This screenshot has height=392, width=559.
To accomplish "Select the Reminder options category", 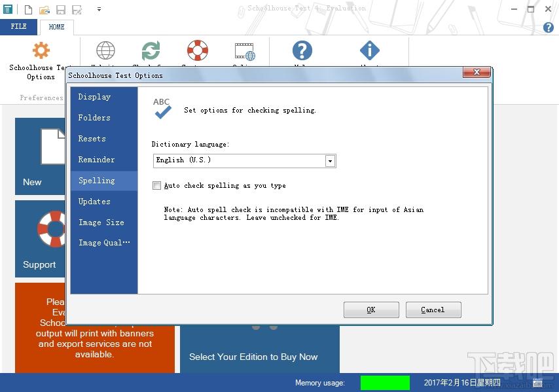I will pos(103,160).
